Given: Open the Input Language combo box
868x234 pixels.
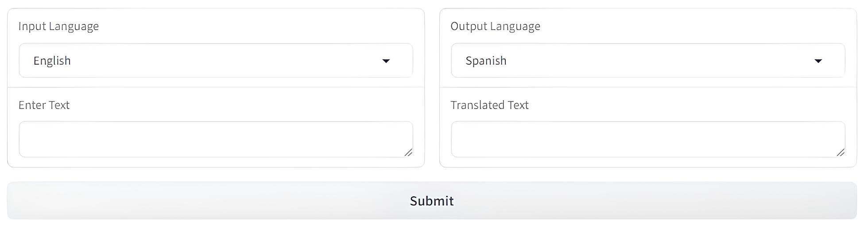Looking at the screenshot, I should (216, 61).
